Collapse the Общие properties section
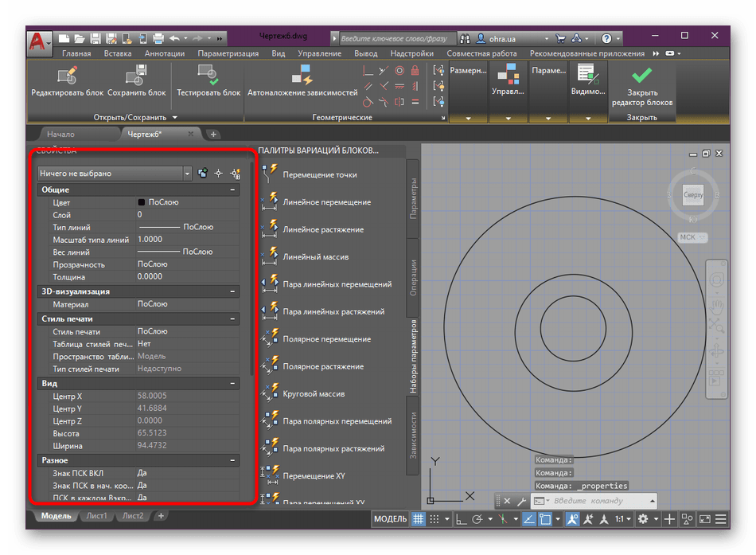 tap(233, 190)
